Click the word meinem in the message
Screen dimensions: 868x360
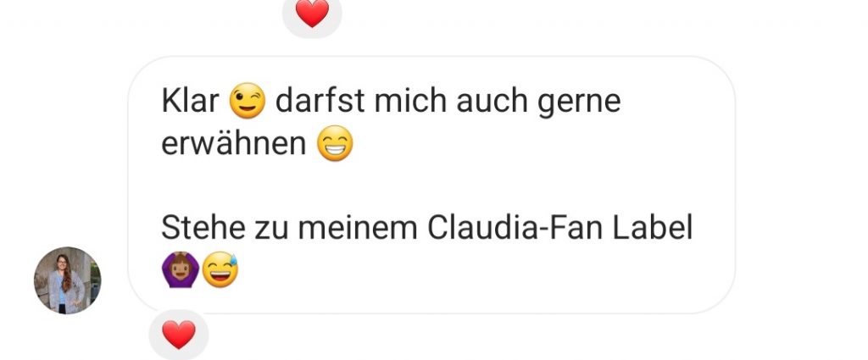tap(359, 228)
